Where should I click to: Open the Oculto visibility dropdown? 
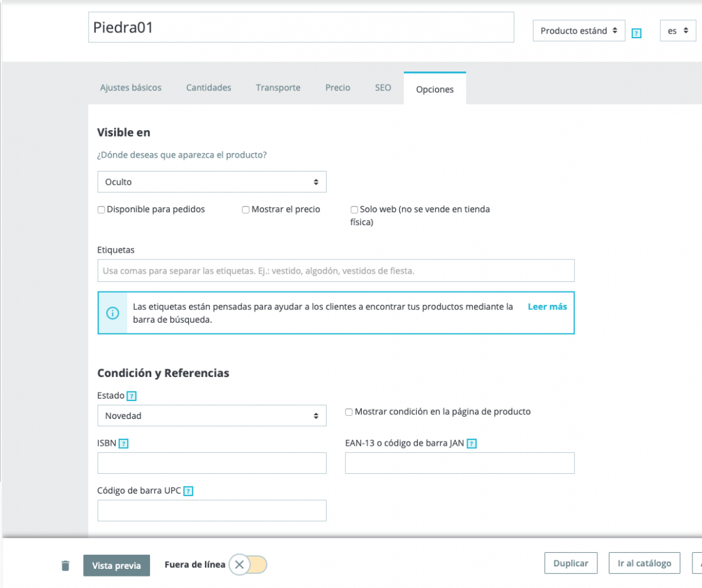click(x=212, y=182)
